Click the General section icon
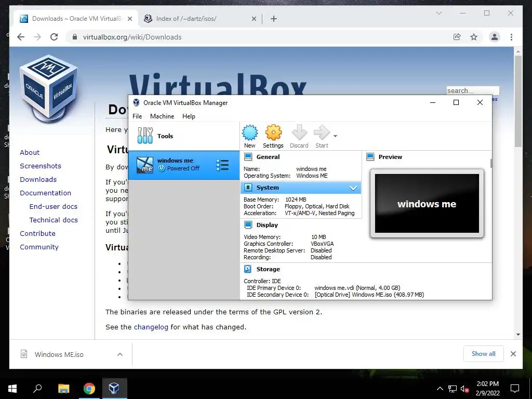The image size is (532, 399). (x=248, y=157)
